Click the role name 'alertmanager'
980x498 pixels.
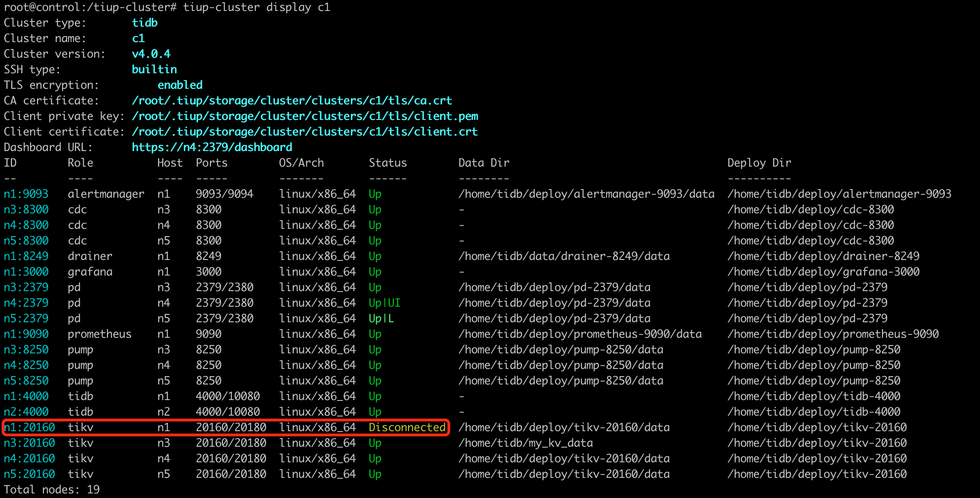pos(106,194)
